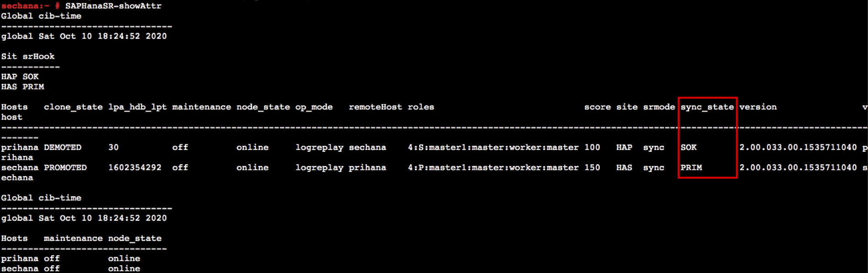The height and width of the screenshot is (273, 868).
Task: Click the score value 100
Action: pyautogui.click(x=592, y=147)
